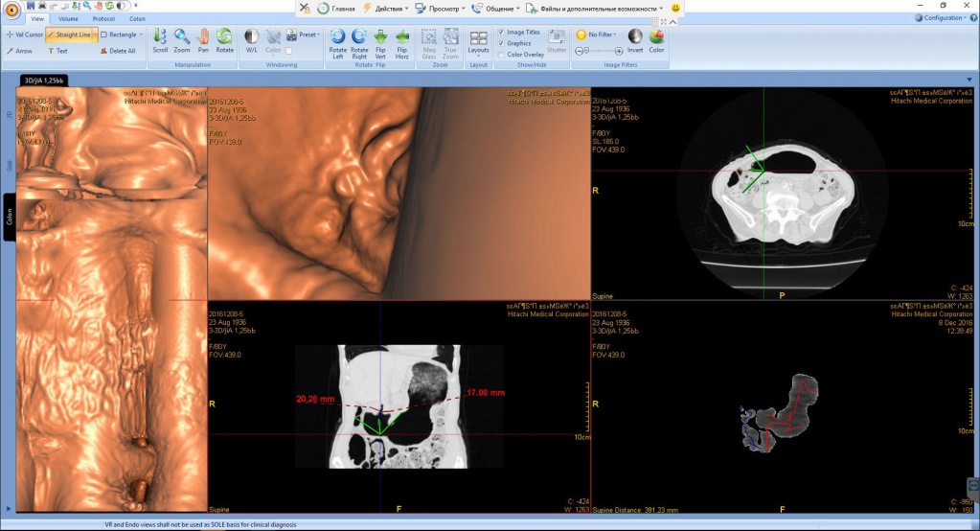Expand the No Filter dropdown
The width and height of the screenshot is (980, 531).
(597, 35)
